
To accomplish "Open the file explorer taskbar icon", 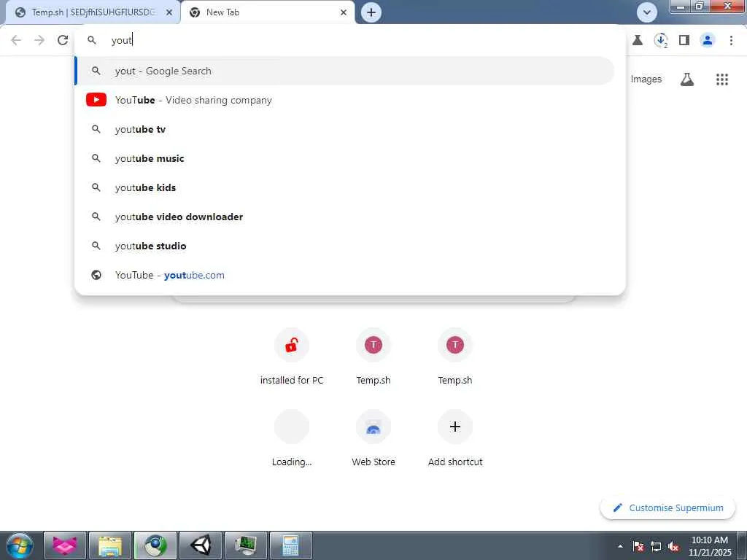I will coord(110,545).
